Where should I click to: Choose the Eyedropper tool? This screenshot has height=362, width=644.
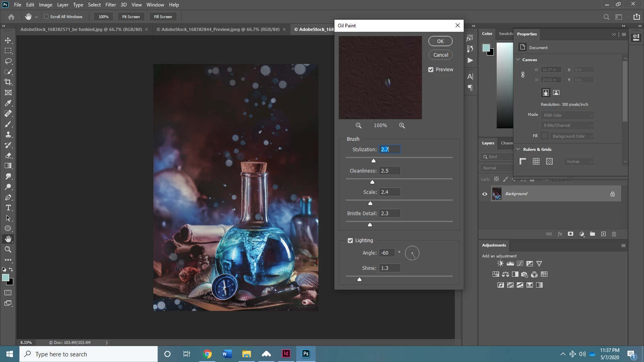click(8, 103)
